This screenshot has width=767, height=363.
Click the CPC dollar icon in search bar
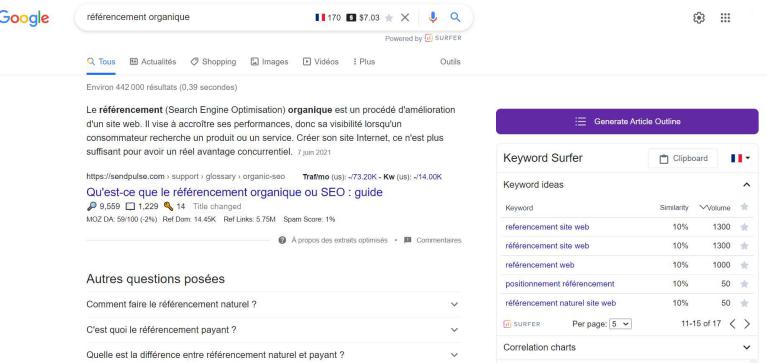coord(351,18)
